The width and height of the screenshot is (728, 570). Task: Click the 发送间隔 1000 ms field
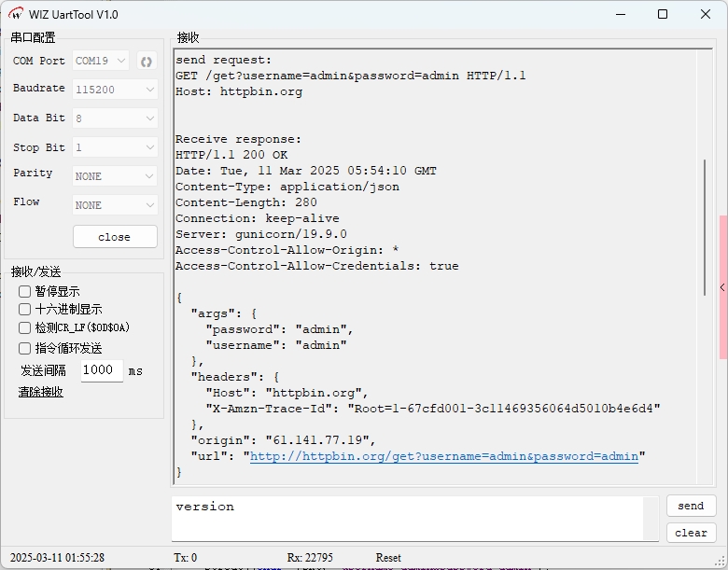click(101, 370)
